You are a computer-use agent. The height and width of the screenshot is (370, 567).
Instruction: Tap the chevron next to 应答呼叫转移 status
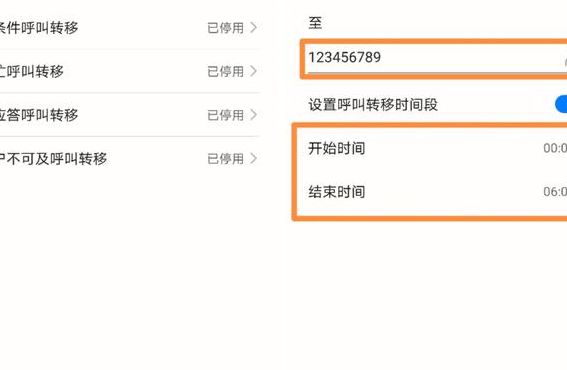tap(253, 115)
